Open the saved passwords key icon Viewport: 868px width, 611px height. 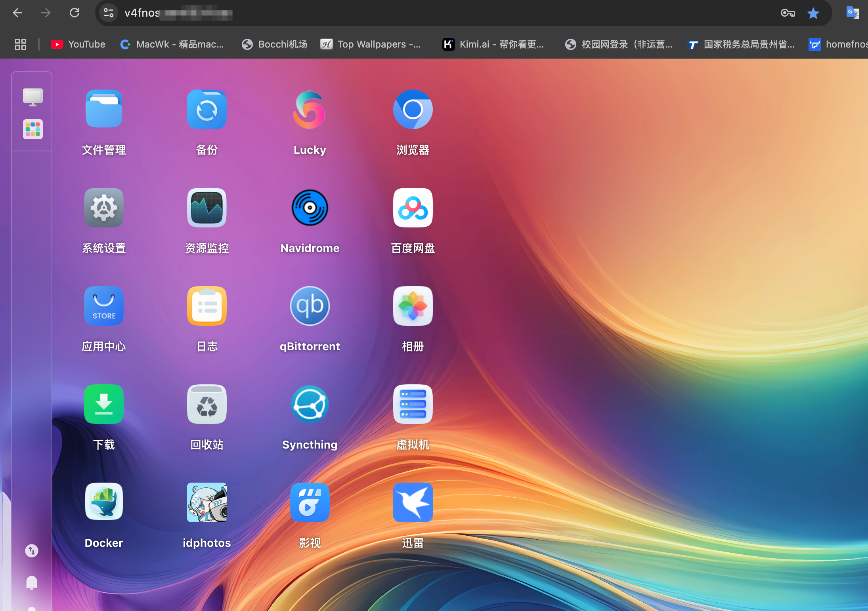[x=788, y=13]
